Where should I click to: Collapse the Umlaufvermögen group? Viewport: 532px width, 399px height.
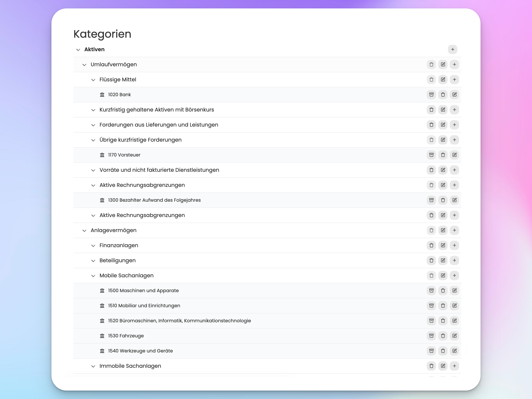click(84, 65)
